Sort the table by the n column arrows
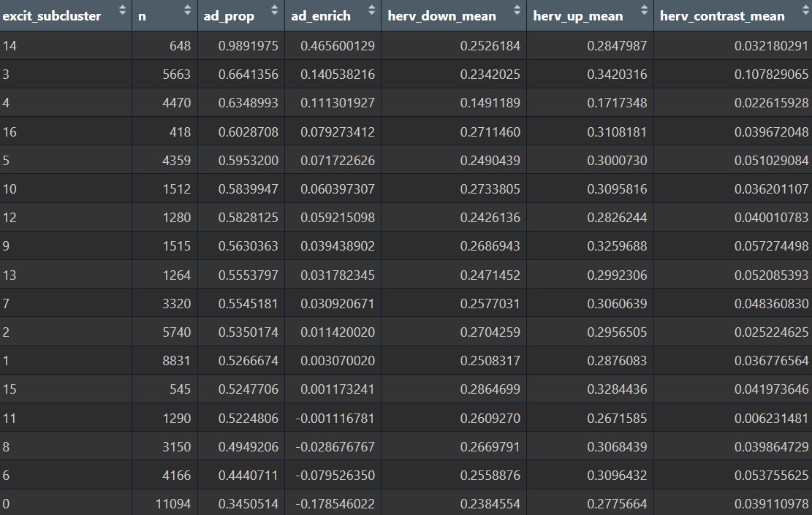Viewport: 812px width, 515px height. point(187,11)
